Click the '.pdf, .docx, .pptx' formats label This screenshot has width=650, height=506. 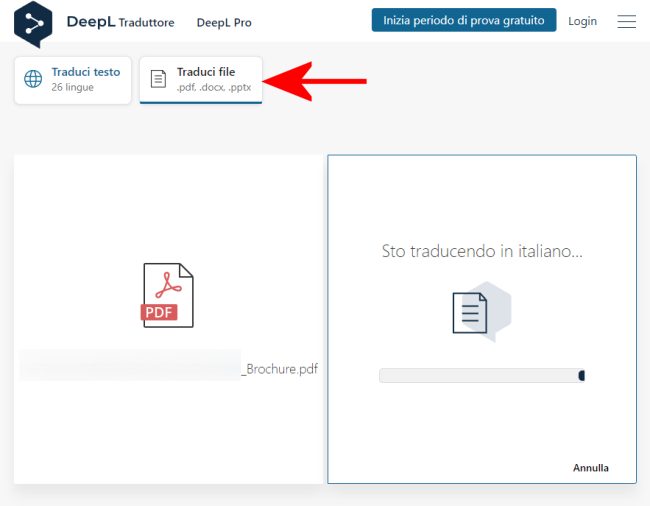pos(214,87)
